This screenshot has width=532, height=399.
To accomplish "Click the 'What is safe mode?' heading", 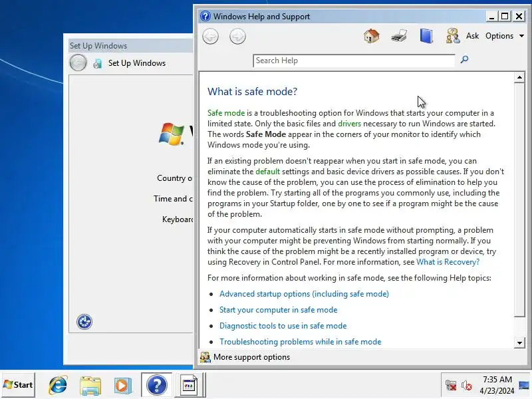I will [252, 91].
